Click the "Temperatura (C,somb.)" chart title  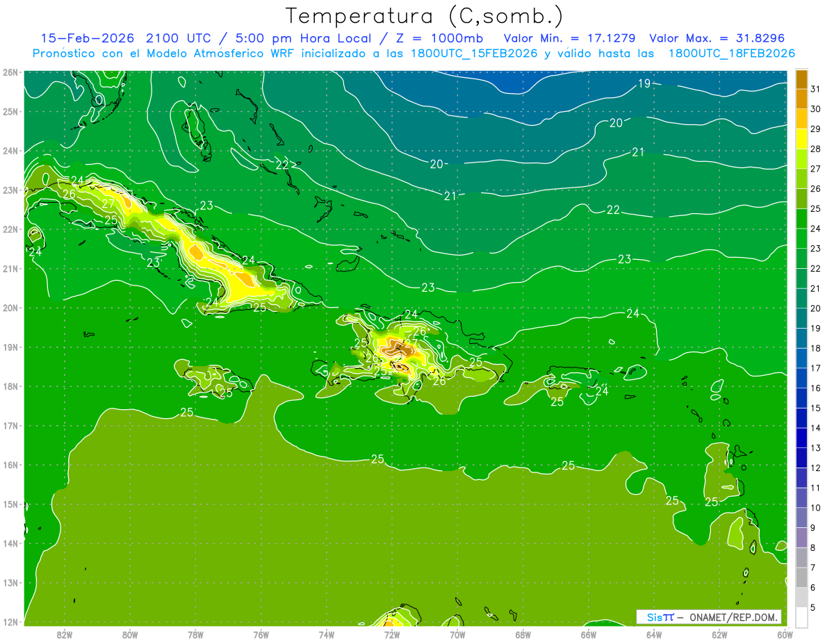coord(424,17)
